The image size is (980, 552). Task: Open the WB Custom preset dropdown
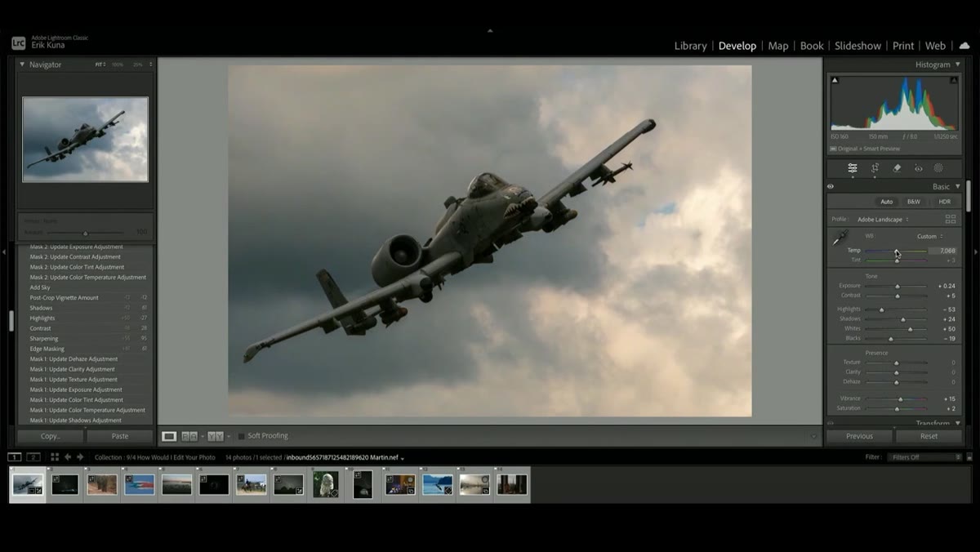[x=929, y=236]
